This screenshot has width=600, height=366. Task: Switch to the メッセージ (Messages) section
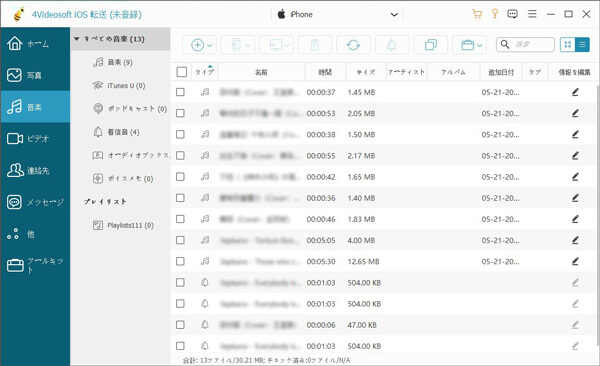click(x=35, y=202)
